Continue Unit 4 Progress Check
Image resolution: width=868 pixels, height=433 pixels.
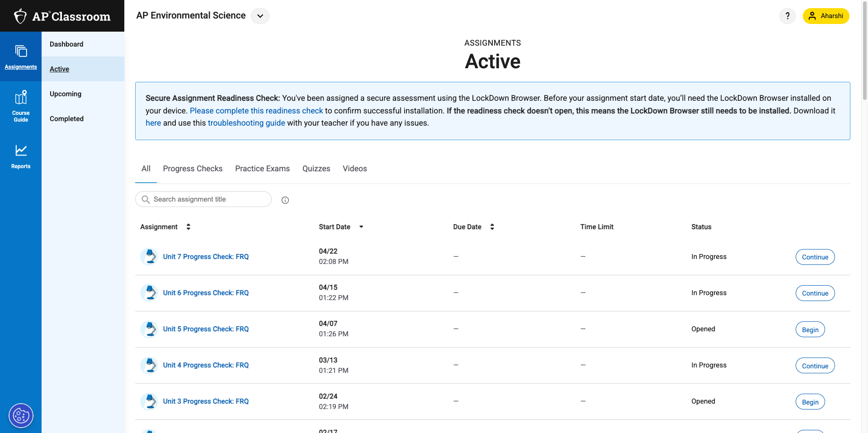tap(815, 366)
